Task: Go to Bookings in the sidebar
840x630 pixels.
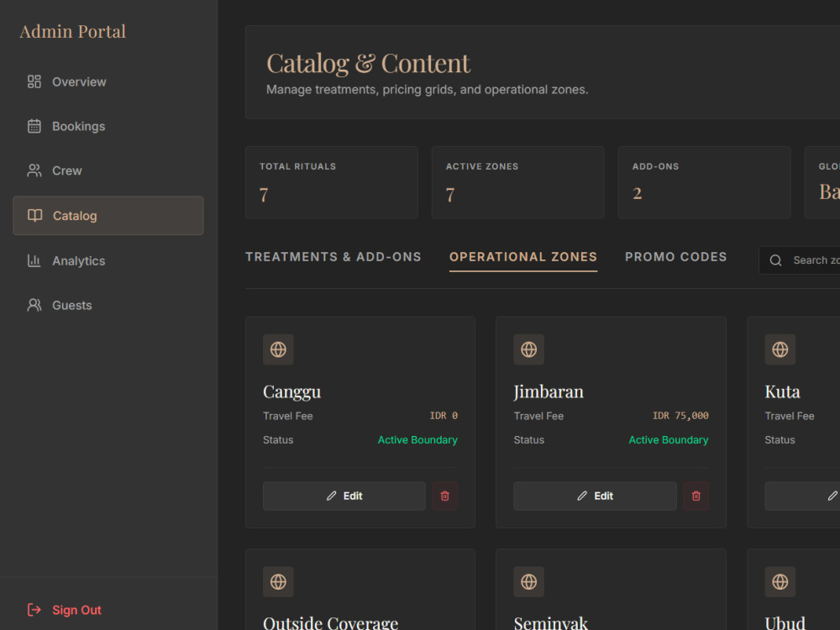Action: tap(108, 127)
